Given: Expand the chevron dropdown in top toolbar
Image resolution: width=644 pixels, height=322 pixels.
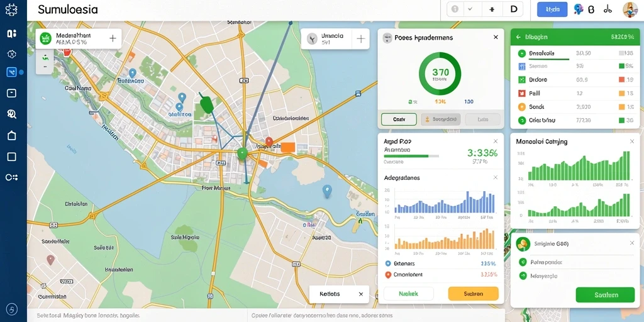Looking at the screenshot, I should (x=470, y=9).
